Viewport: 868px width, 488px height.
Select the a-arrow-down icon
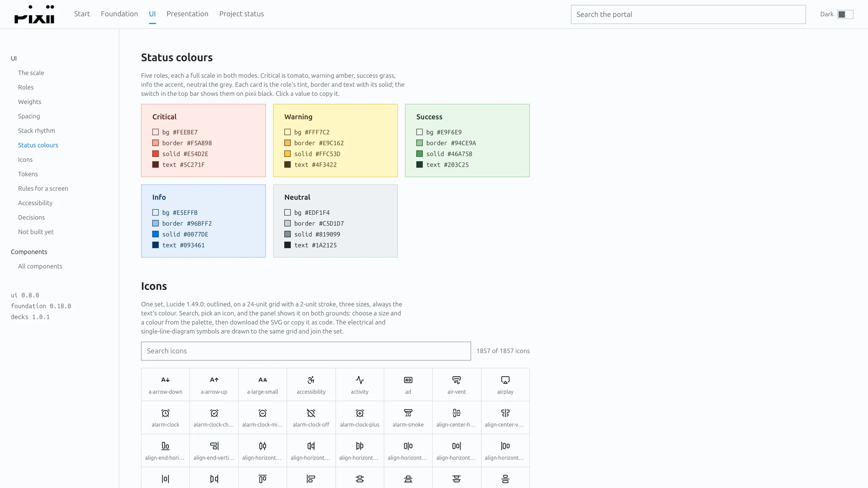165,385
